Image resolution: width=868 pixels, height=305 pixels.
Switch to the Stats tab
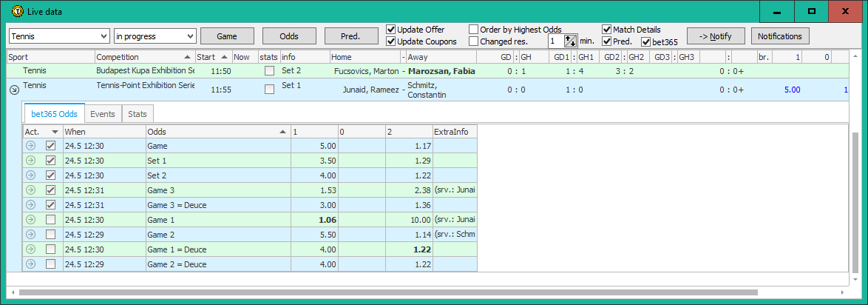click(137, 114)
